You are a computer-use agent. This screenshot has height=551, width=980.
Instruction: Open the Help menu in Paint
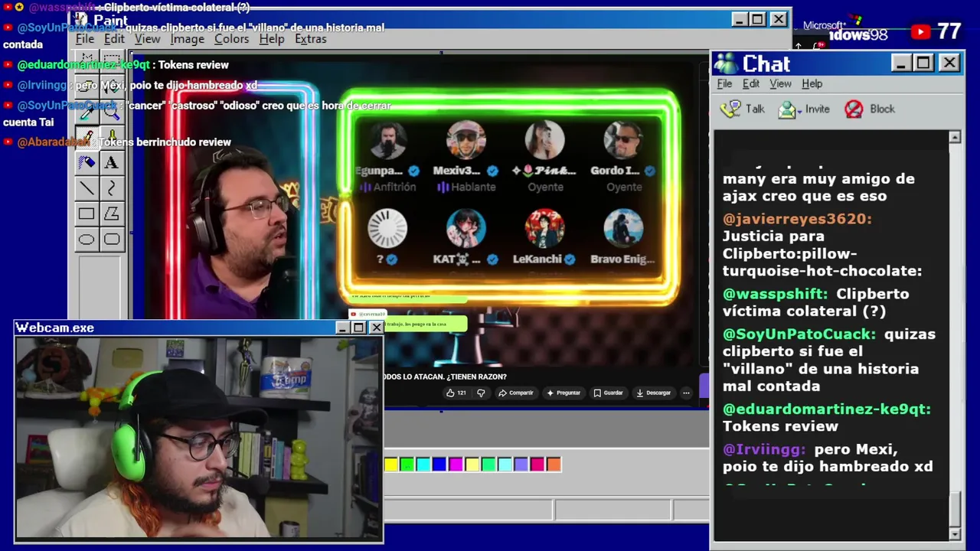(x=271, y=39)
